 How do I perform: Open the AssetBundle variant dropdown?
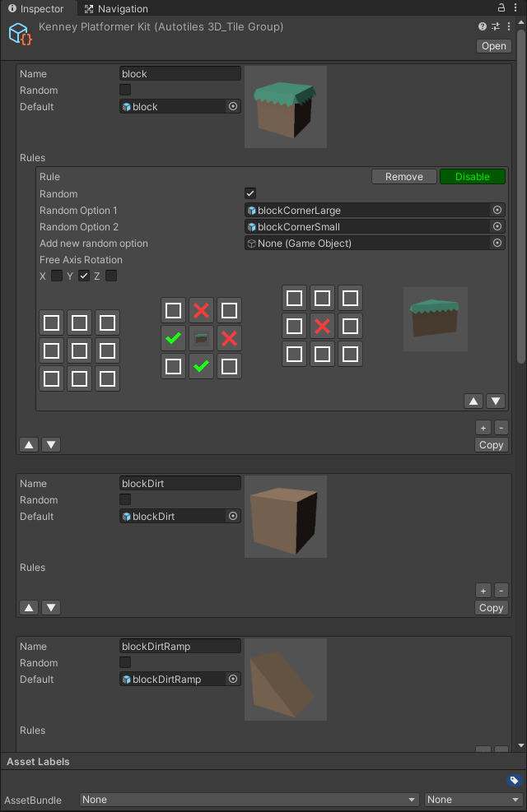[x=473, y=800]
